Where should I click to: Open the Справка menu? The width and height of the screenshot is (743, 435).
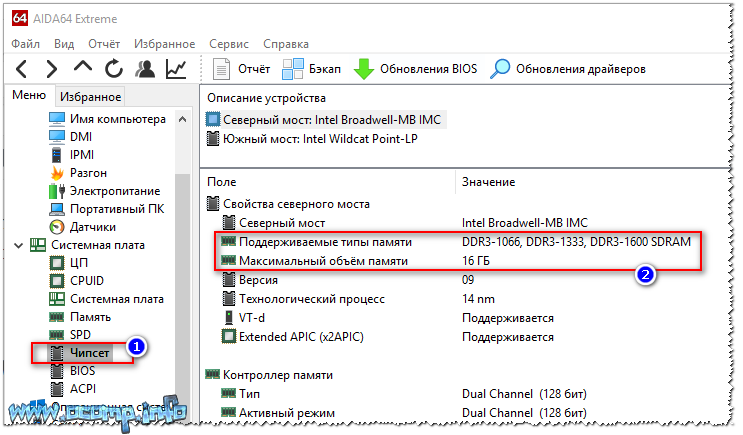pos(286,44)
